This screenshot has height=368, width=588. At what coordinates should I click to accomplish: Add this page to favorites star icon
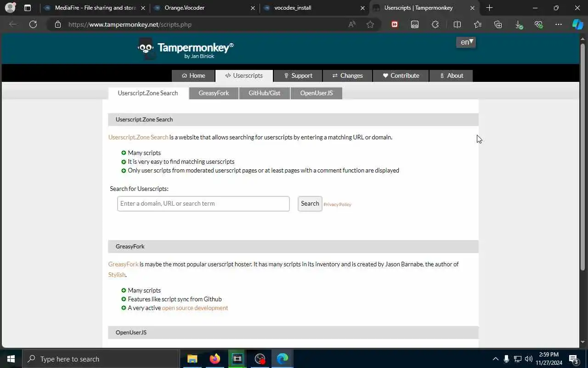tap(370, 24)
